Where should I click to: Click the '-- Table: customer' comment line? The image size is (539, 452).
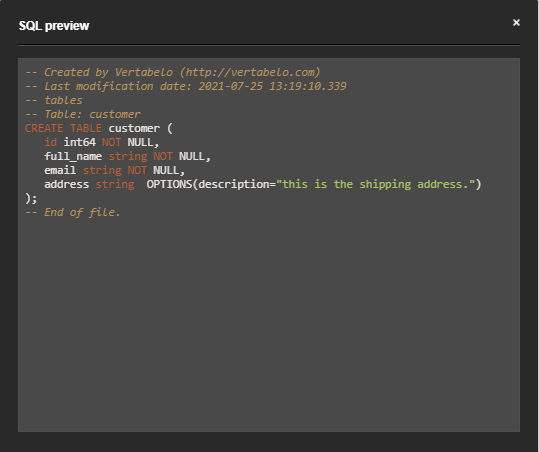[83, 114]
